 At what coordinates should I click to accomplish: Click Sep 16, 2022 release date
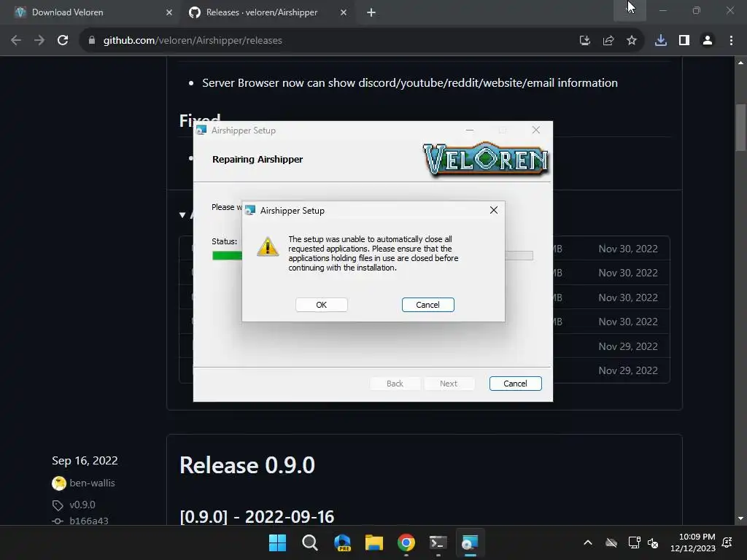pos(85,461)
